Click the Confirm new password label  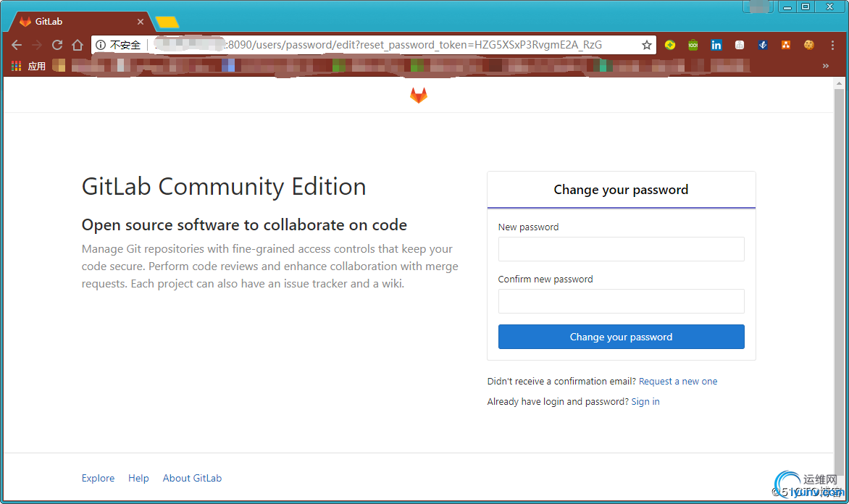click(545, 279)
